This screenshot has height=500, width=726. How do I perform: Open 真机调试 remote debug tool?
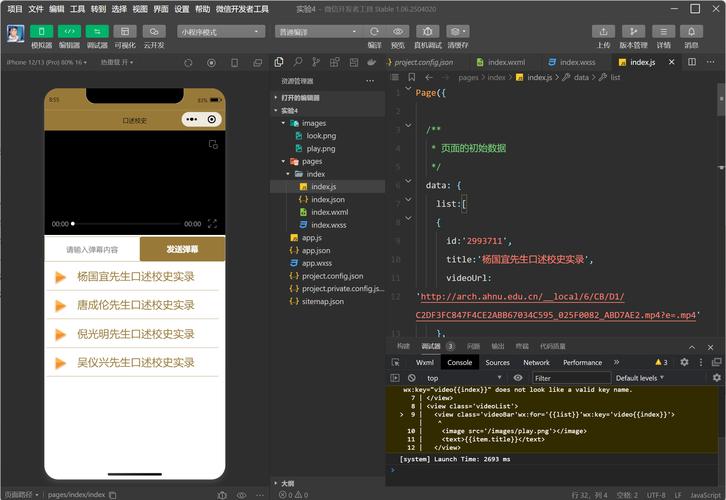(x=428, y=31)
